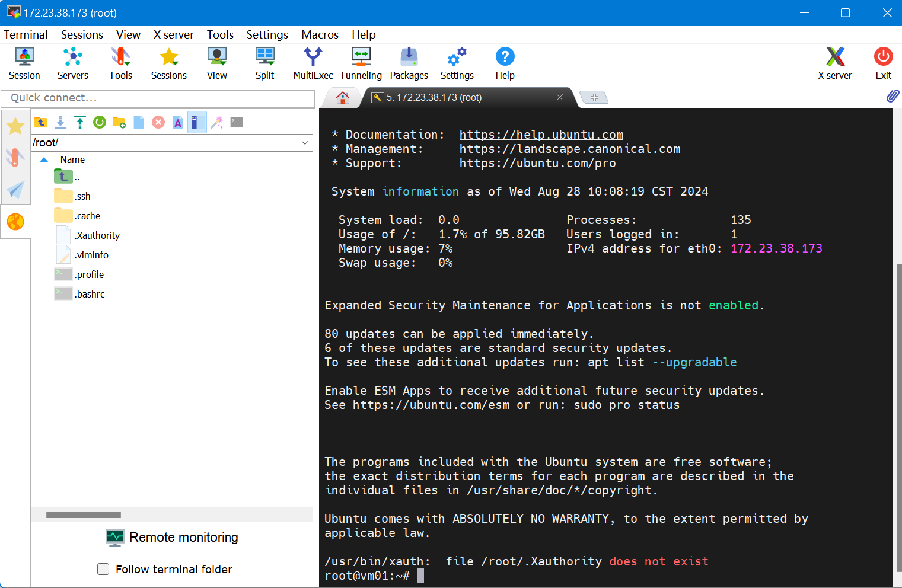
Task: Click the Packages toolbar icon
Action: click(x=409, y=63)
